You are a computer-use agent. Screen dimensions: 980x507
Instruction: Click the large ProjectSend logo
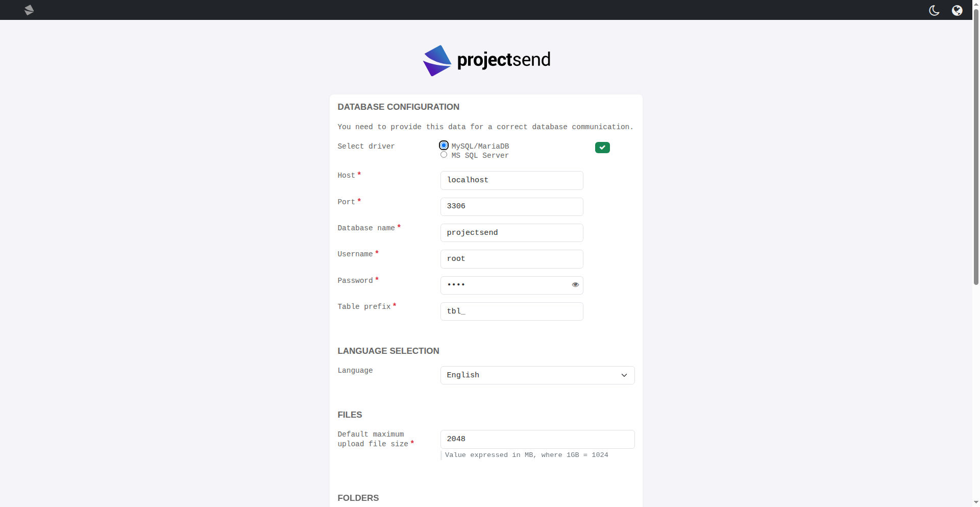point(486,60)
